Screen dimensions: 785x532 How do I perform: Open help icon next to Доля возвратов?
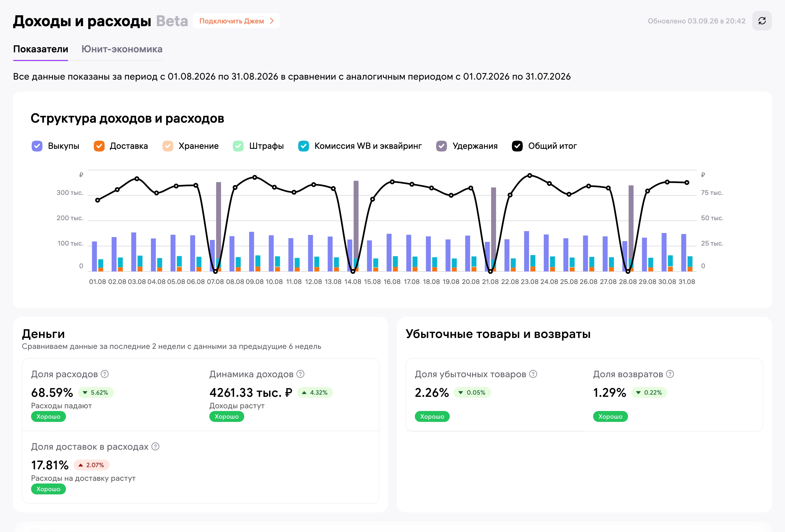point(670,374)
